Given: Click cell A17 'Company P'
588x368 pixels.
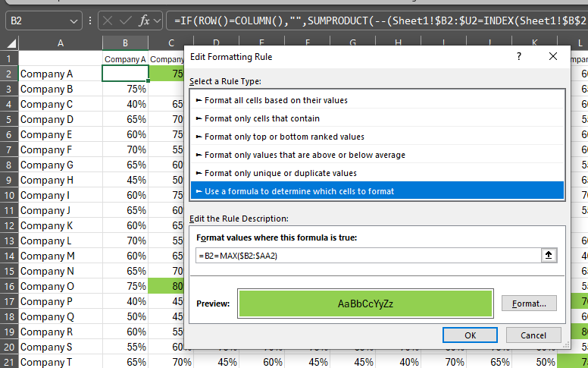Looking at the screenshot, I should pyautogui.click(x=61, y=301).
